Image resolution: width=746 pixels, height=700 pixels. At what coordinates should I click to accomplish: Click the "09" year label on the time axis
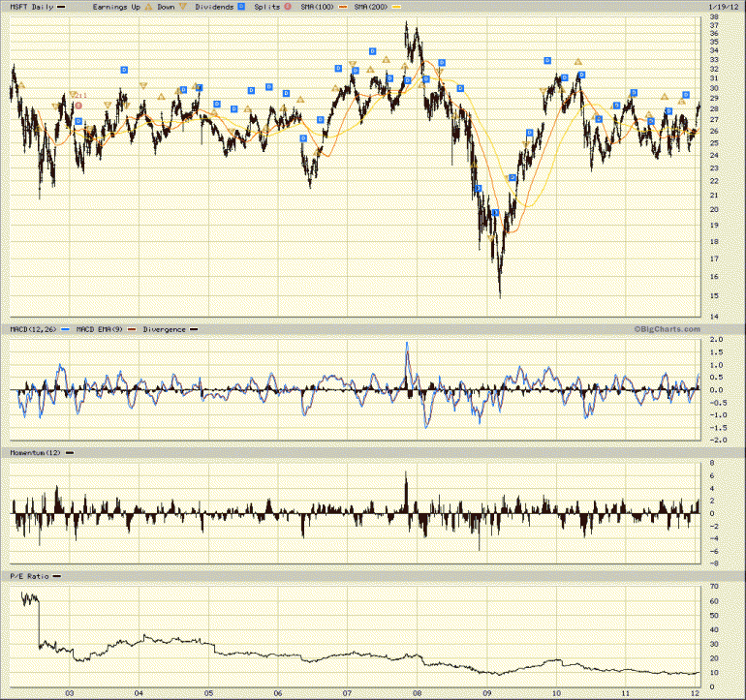(487, 693)
